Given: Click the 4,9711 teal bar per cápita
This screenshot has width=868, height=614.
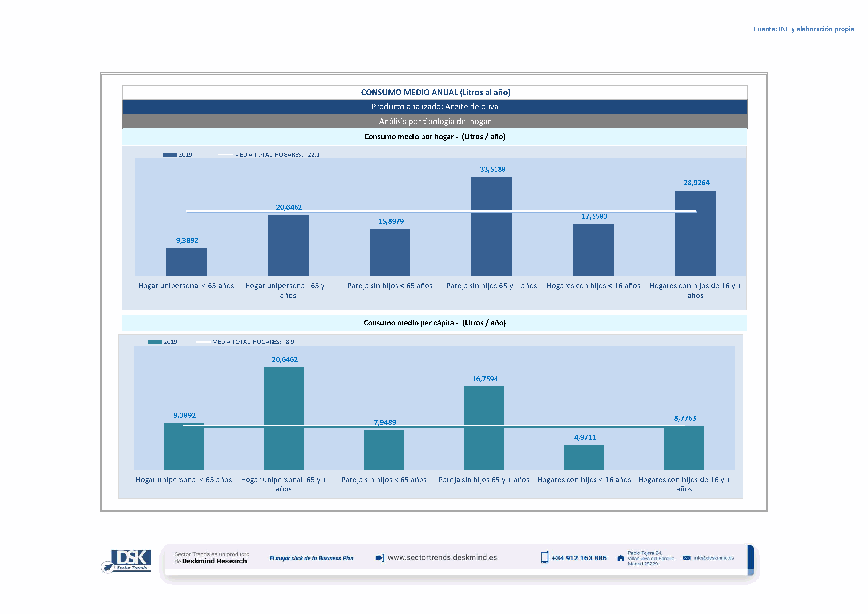Looking at the screenshot, I should coord(584,457).
